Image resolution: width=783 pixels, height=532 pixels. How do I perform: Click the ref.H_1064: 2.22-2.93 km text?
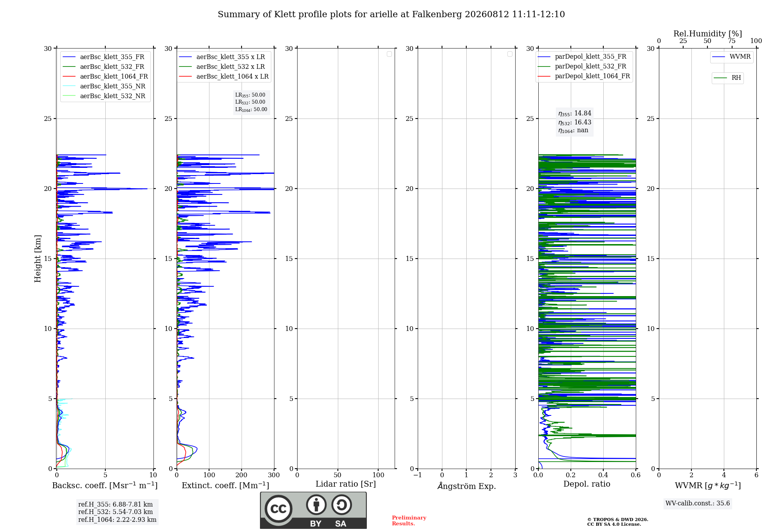(117, 520)
